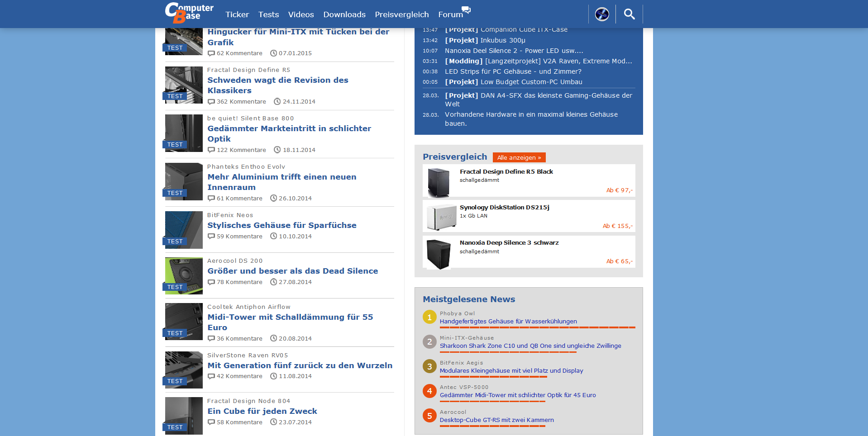Click the Preisvergleich section heading

coord(455,157)
